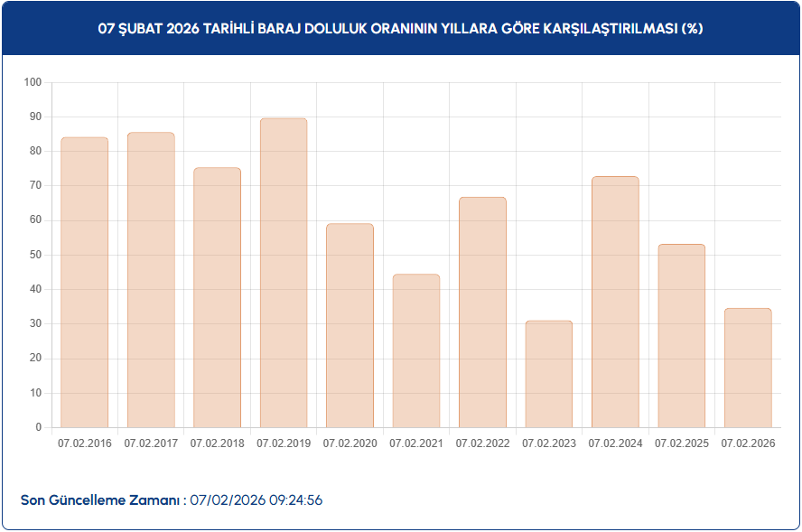Click the 07.02.2018 data bar
This screenshot has width=802, height=532.
pos(217,297)
